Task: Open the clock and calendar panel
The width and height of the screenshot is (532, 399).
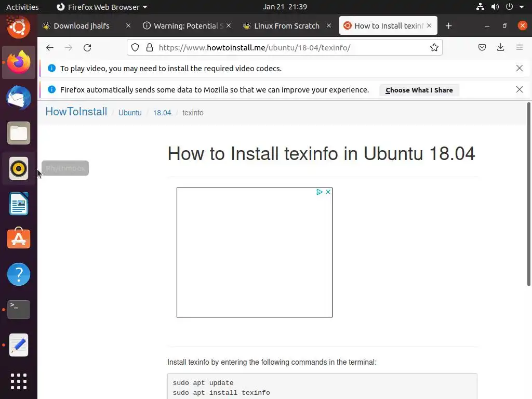Action: [285, 7]
